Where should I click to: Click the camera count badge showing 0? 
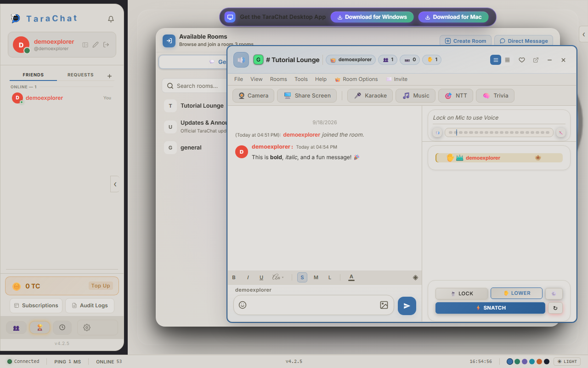(410, 60)
